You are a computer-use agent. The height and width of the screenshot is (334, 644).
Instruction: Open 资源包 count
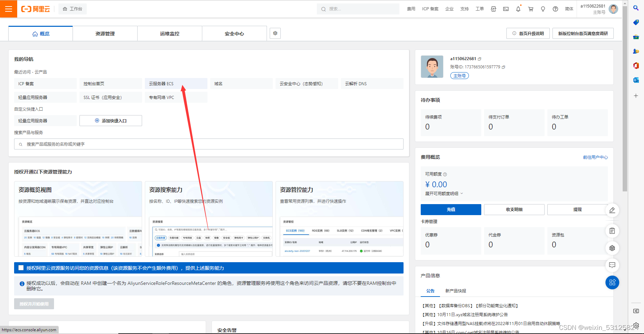coord(554,245)
